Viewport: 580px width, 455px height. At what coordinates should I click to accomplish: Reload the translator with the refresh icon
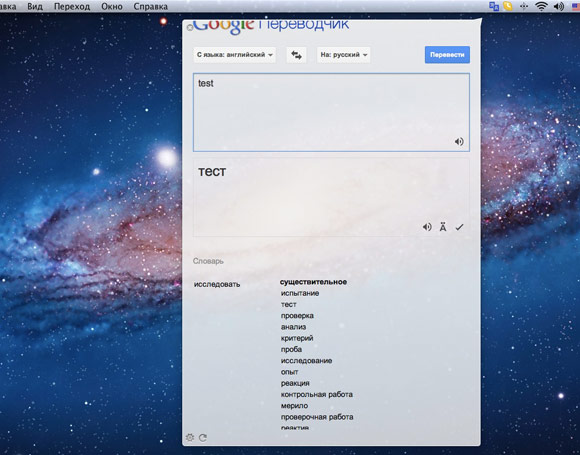point(203,438)
